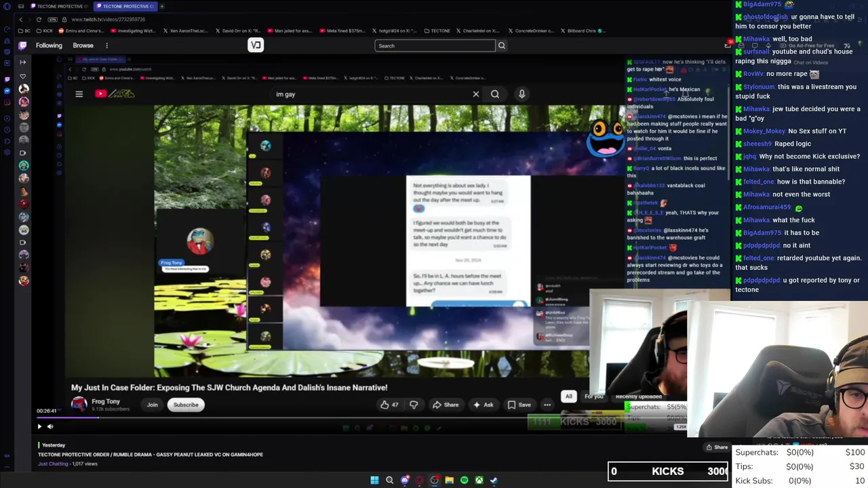Open Windows taskbar search
The width and height of the screenshot is (868, 488).
coord(389,480)
